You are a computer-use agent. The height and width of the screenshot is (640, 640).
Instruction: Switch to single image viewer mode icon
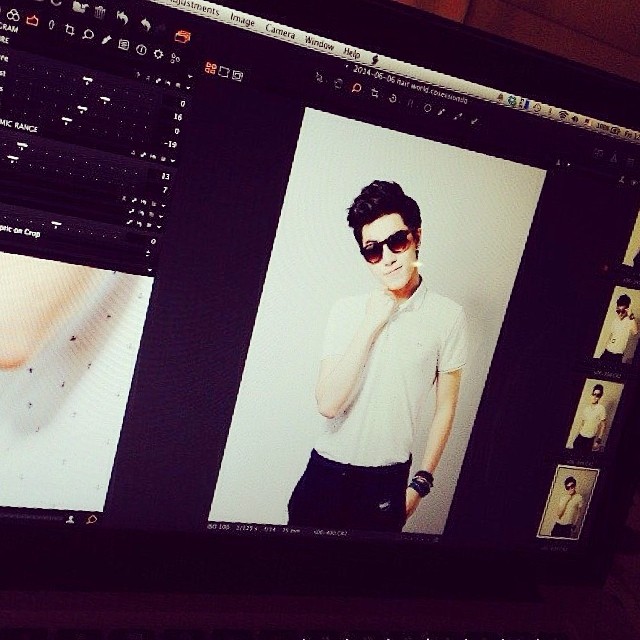click(x=224, y=71)
